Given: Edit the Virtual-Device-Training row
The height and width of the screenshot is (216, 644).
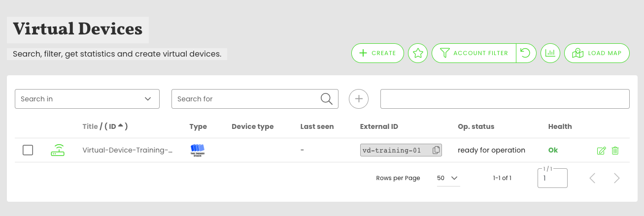Looking at the screenshot, I should point(601,151).
